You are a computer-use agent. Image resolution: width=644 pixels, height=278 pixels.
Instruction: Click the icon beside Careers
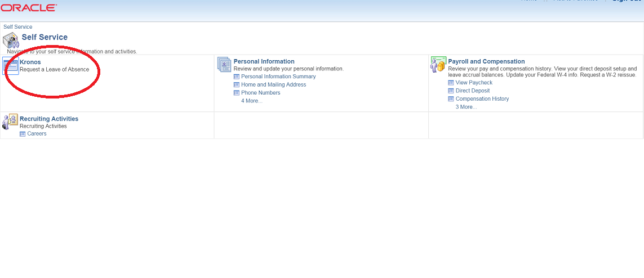(23, 134)
